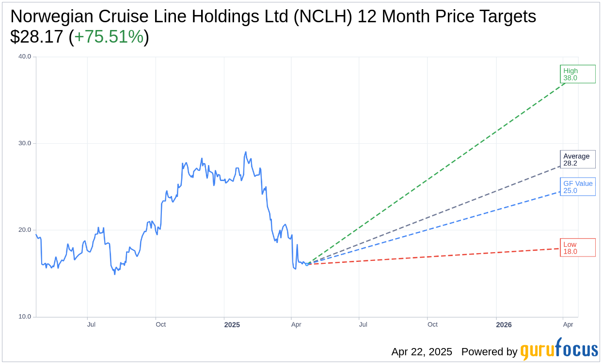Click the 40.0 y-axis label
Image resolution: width=602 pixels, height=364 pixels.
[25, 57]
